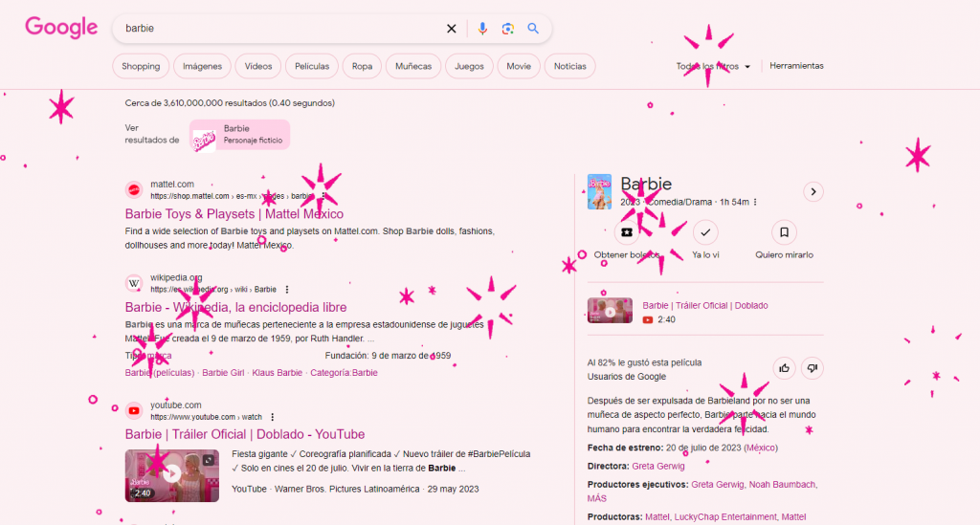The width and height of the screenshot is (980, 525).
Task: Select the Muñecas filter chip
Action: tap(413, 66)
